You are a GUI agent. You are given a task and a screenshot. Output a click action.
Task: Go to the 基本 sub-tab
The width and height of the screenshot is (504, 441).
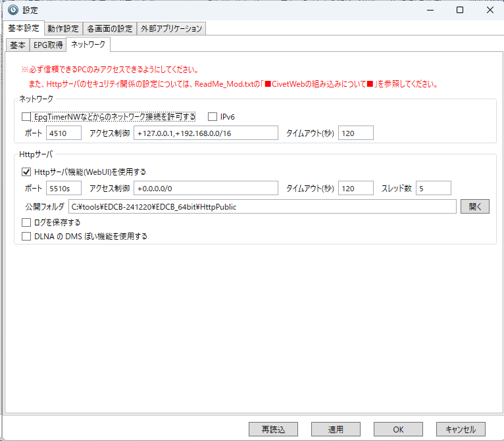(18, 45)
